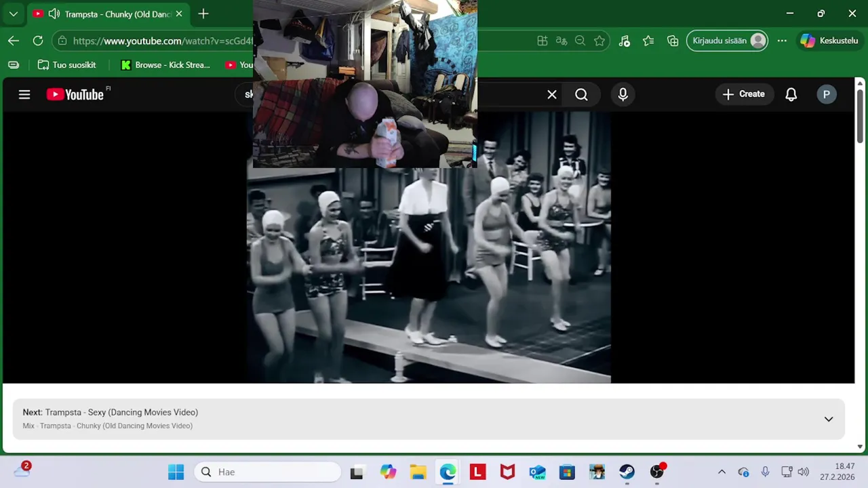This screenshot has height=488, width=868.
Task: Open the YouTube account avatar P
Action: click(x=826, y=95)
